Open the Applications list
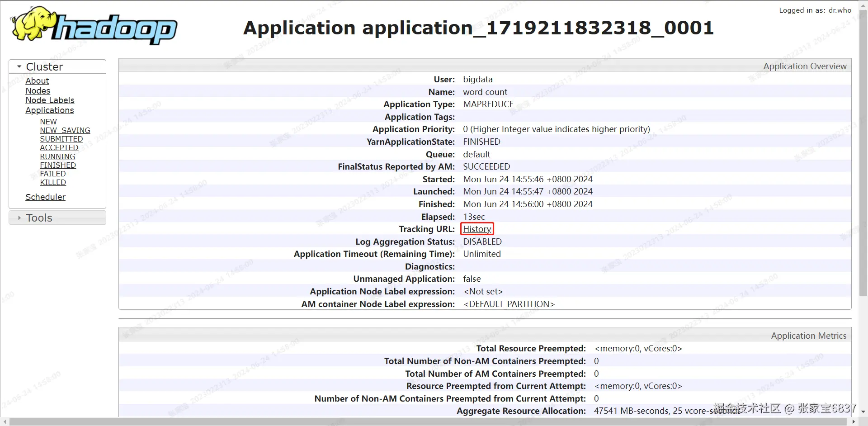868x426 pixels. tap(50, 110)
